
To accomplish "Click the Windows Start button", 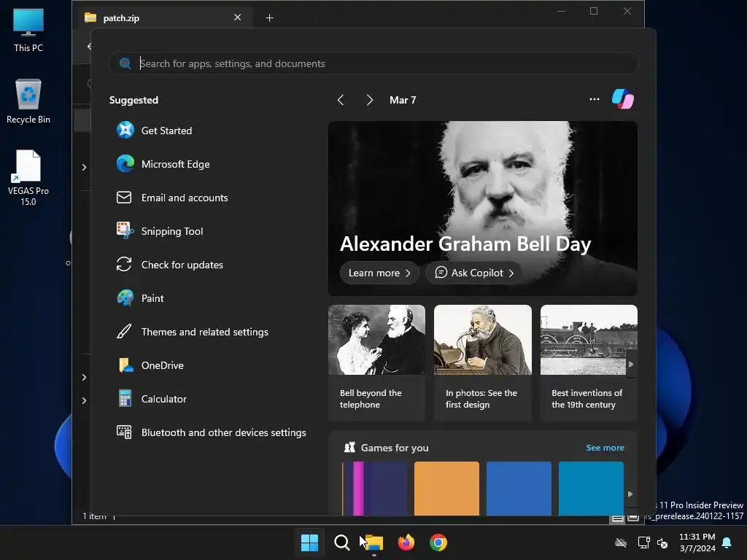I will pyautogui.click(x=309, y=542).
